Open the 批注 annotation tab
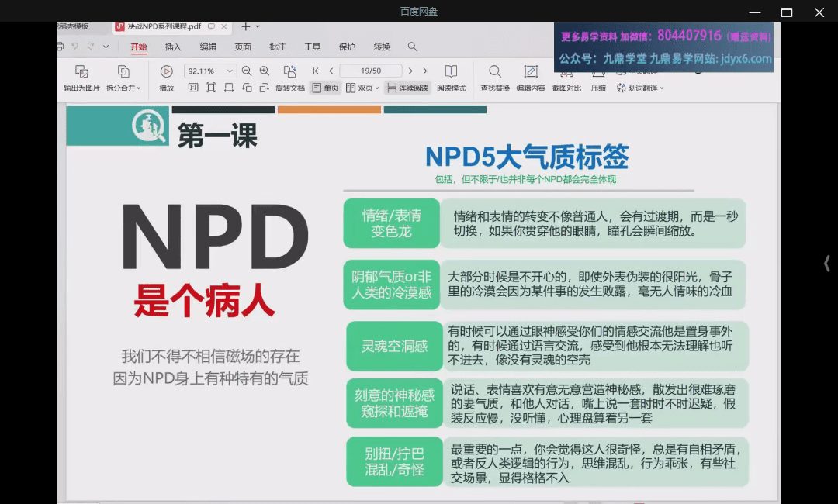Viewport: 838px width, 504px height. click(278, 47)
